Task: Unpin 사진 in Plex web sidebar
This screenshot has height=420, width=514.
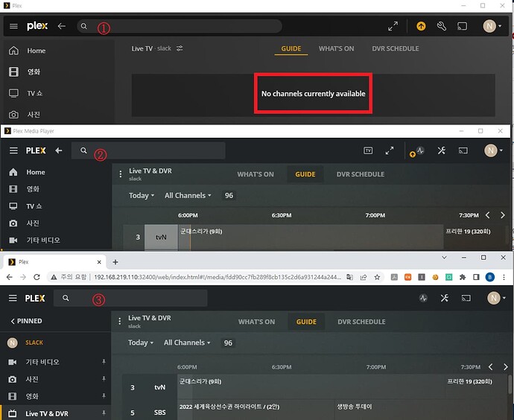Action: 104,379
